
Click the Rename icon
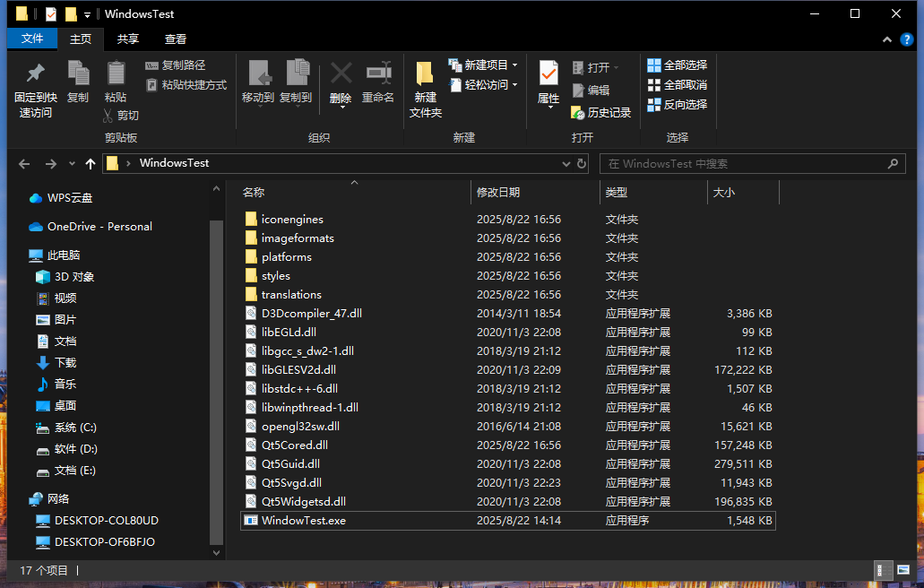tap(378, 73)
